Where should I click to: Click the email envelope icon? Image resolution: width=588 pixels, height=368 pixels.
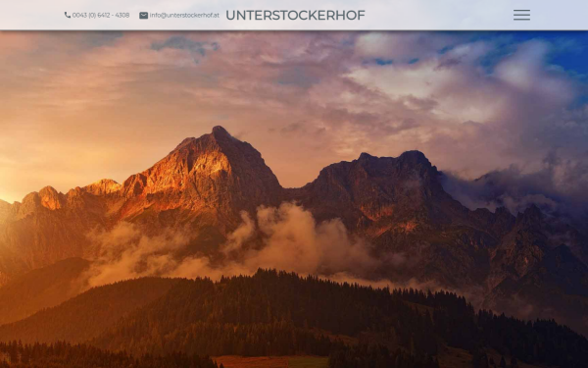[x=144, y=16]
